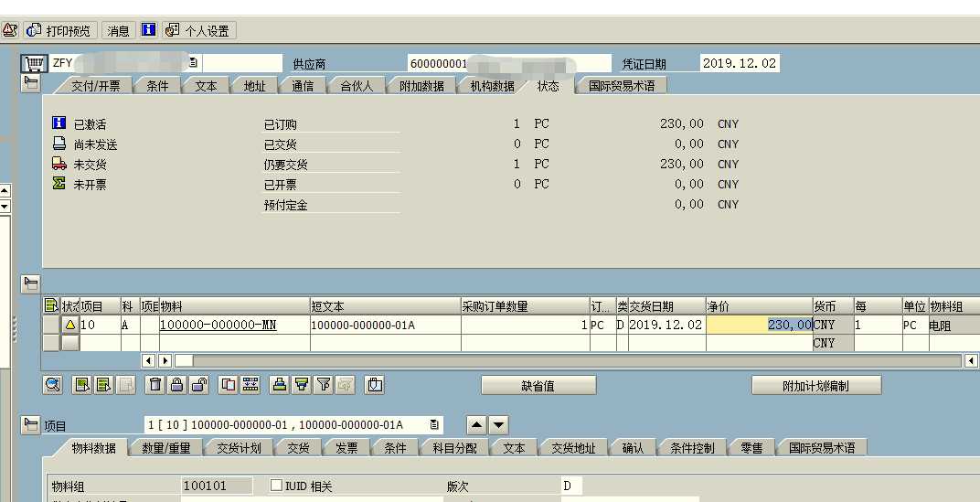
Task: Click the item detail magnifier icon
Action: 53,384
